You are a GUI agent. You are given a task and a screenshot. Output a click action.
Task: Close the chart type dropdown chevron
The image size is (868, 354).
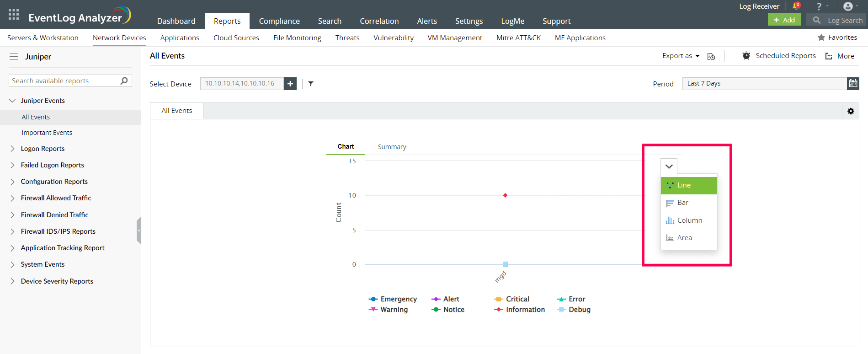tap(669, 166)
